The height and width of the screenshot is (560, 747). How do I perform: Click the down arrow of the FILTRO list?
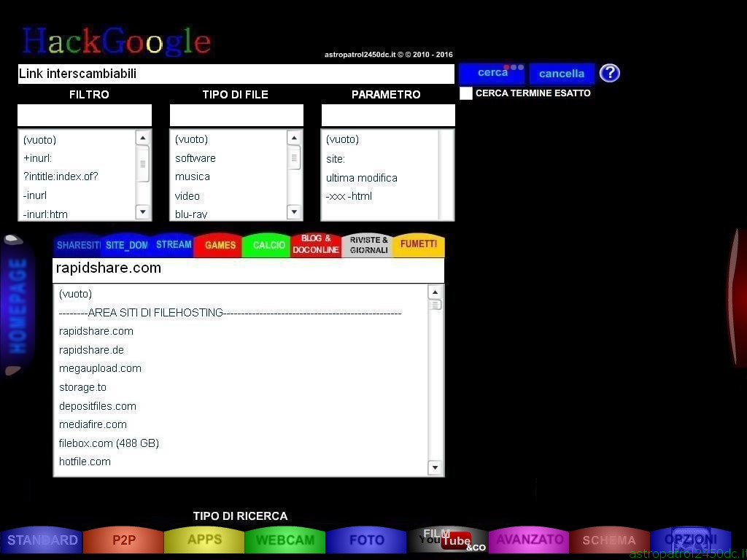point(142,212)
